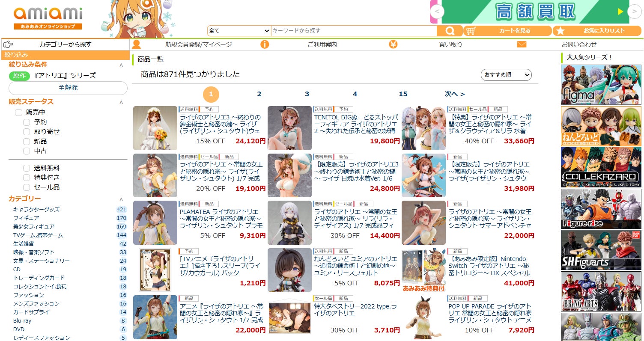
Task: Click the member person icon
Action: 136,44
